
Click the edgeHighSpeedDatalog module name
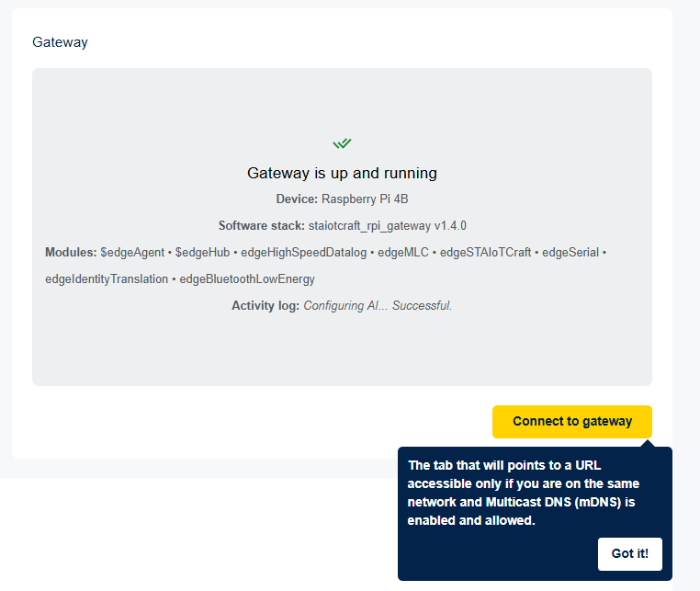(304, 252)
